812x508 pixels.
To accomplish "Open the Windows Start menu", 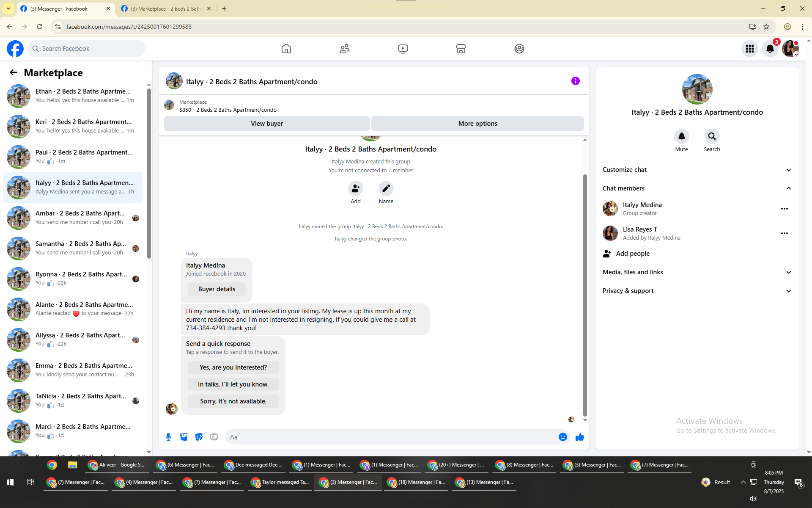I will (10, 482).
